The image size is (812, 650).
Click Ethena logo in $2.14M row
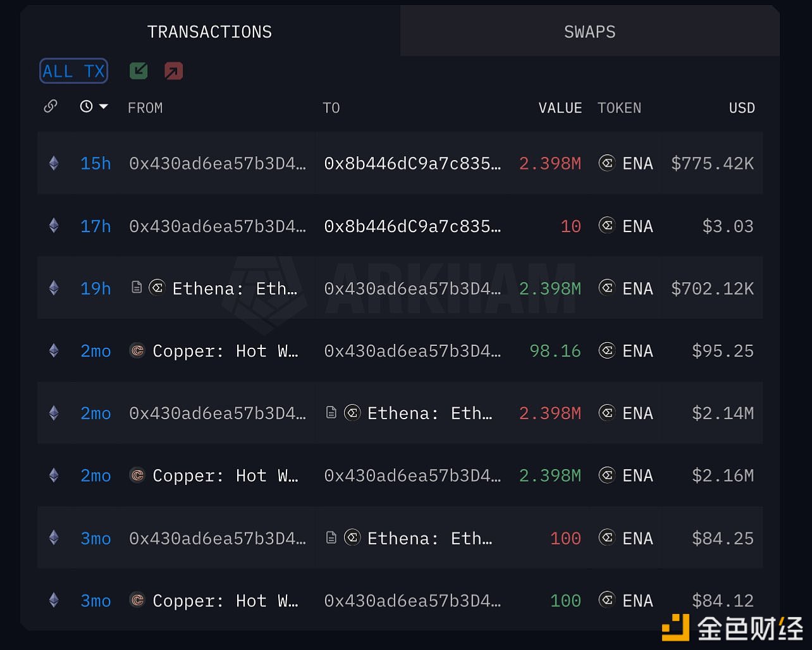[x=352, y=413]
